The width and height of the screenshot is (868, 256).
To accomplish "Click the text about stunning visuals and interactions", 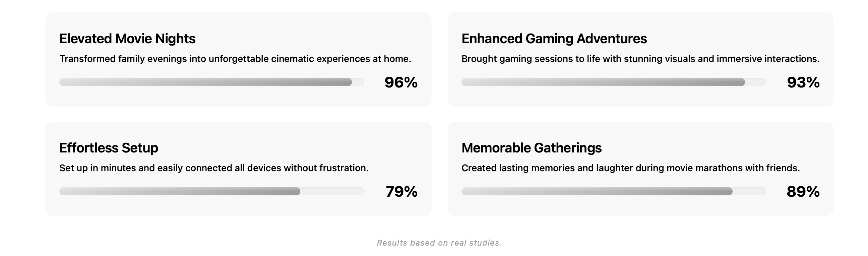I will 640,59.
